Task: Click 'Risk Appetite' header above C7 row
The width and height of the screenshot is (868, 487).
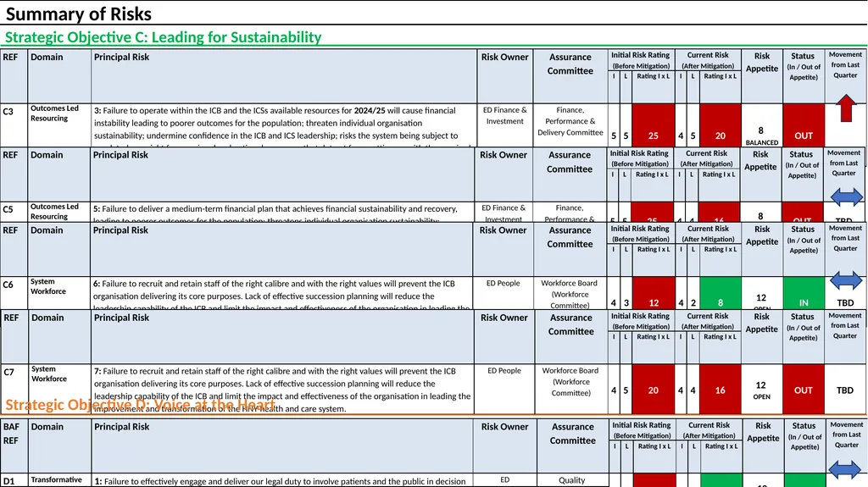Action: (x=762, y=323)
